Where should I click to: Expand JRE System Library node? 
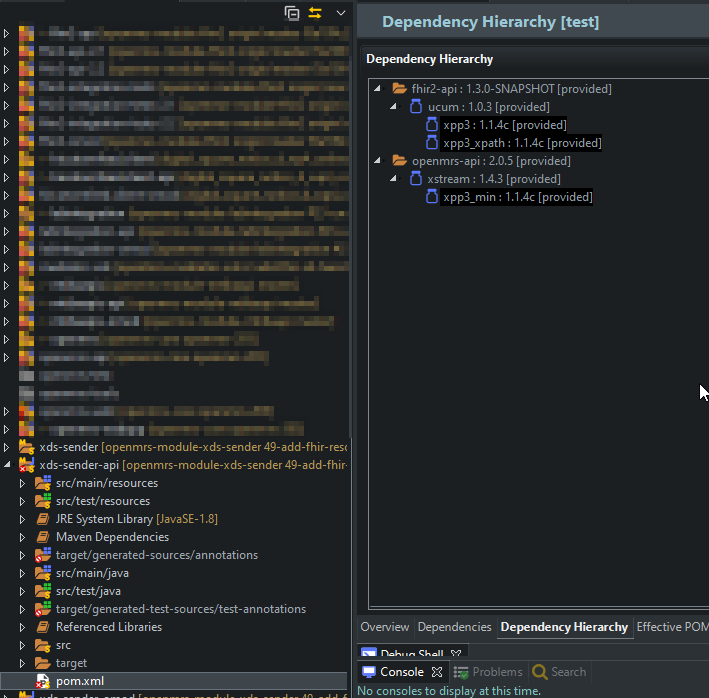pyautogui.click(x=22, y=519)
